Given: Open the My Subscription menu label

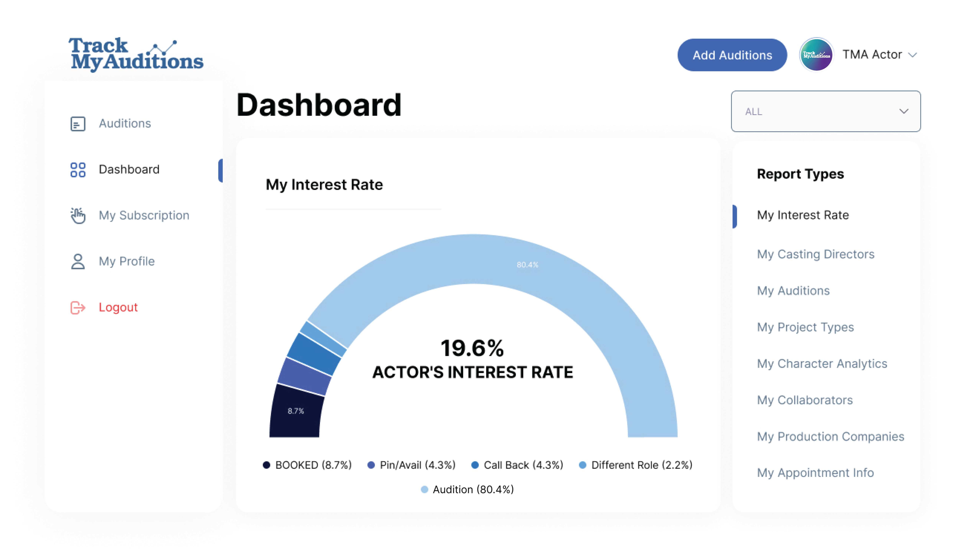Looking at the screenshot, I should 144,216.
